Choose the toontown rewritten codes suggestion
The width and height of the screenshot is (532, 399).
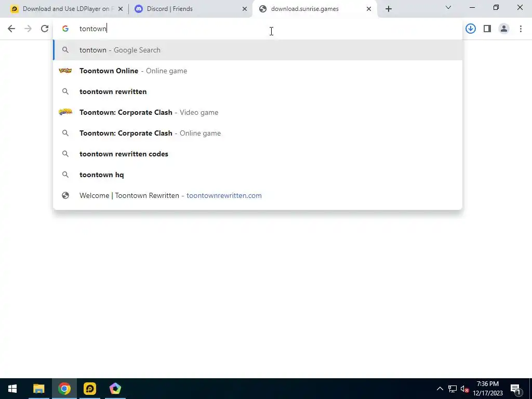258,154
